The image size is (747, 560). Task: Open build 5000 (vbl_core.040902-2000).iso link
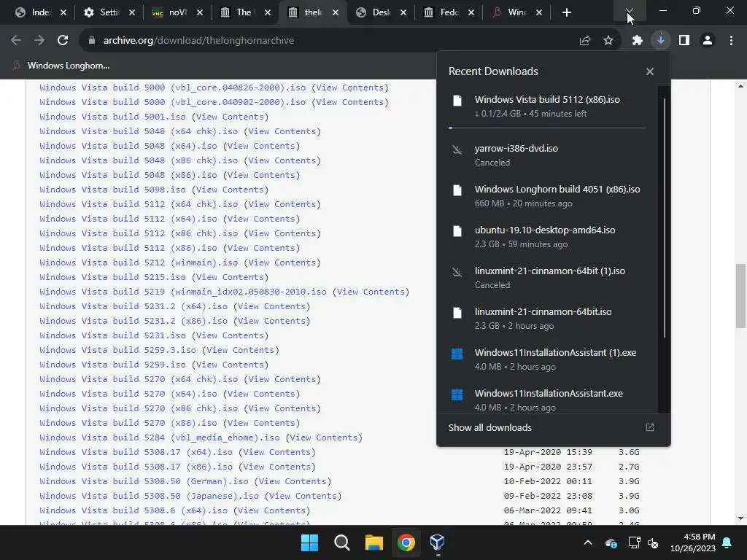[172, 102]
